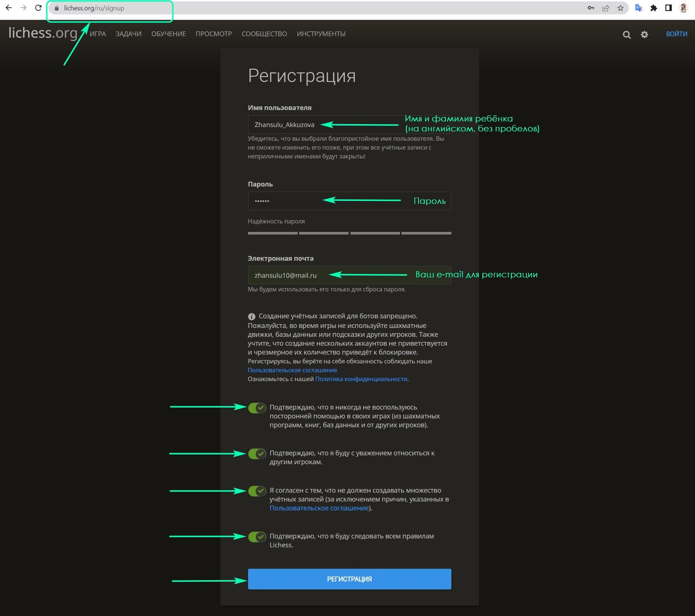Viewport: 695px width, 616px height.
Task: Click the password strength meter bar
Action: coord(350,233)
